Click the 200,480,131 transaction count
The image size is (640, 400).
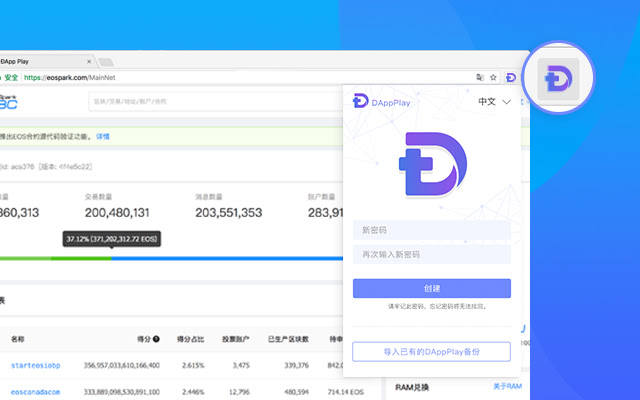click(x=117, y=213)
